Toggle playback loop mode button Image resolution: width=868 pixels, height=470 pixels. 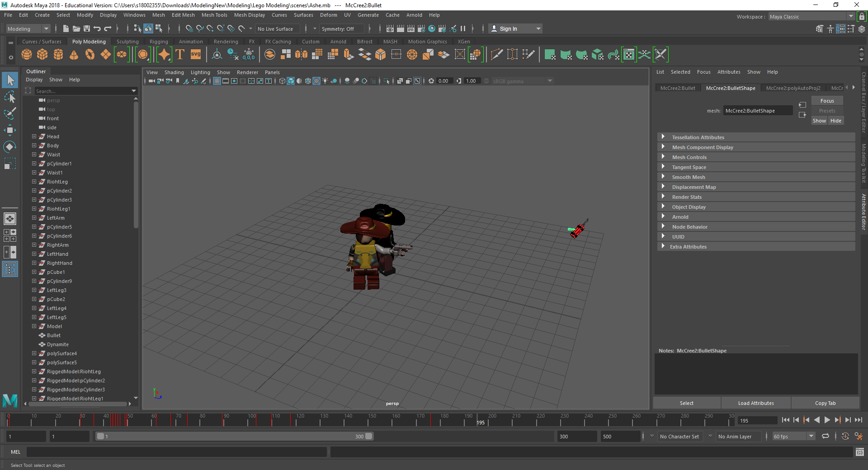(x=826, y=437)
